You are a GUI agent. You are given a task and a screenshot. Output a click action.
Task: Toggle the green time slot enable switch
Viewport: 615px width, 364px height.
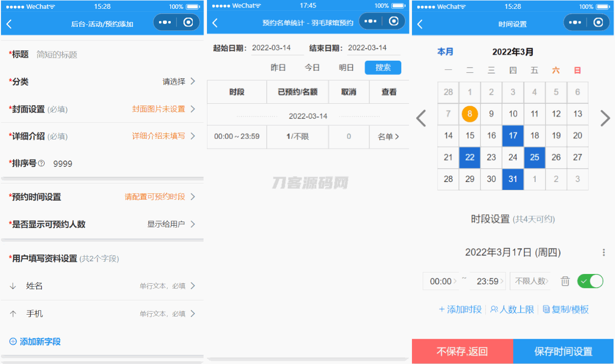[x=590, y=281]
